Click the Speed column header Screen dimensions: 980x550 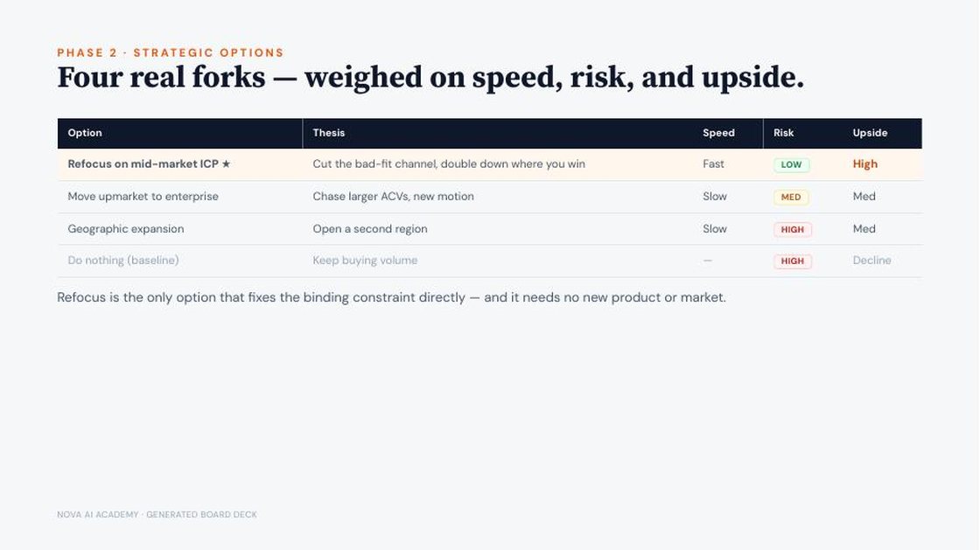click(x=718, y=133)
